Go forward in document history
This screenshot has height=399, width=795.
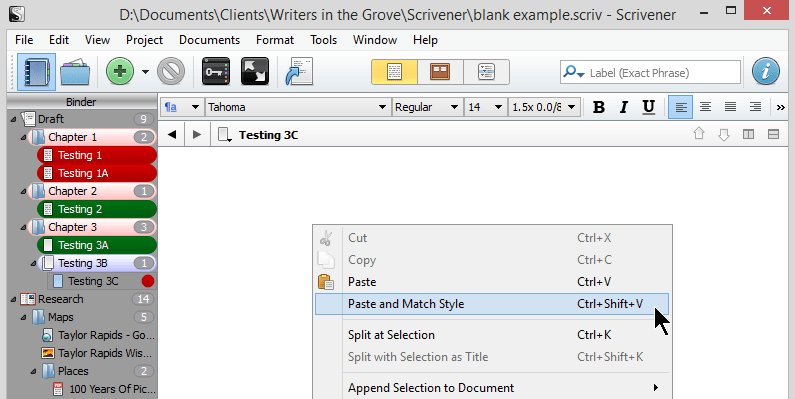tap(197, 134)
